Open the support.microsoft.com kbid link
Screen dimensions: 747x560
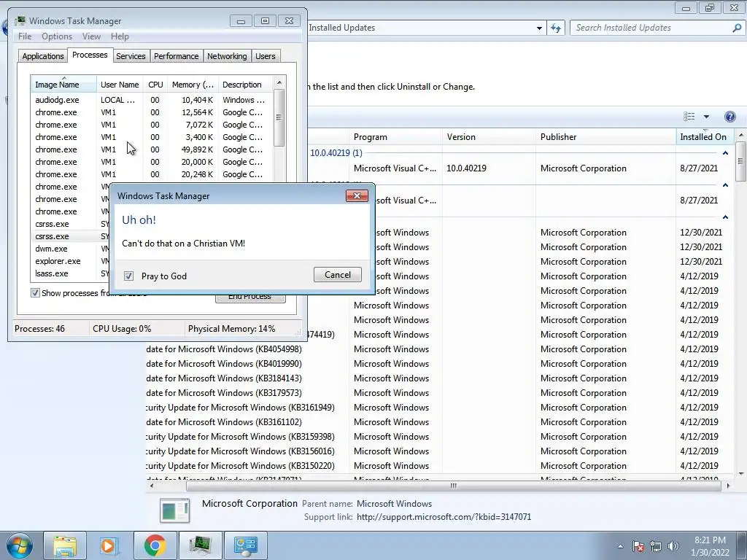point(444,517)
